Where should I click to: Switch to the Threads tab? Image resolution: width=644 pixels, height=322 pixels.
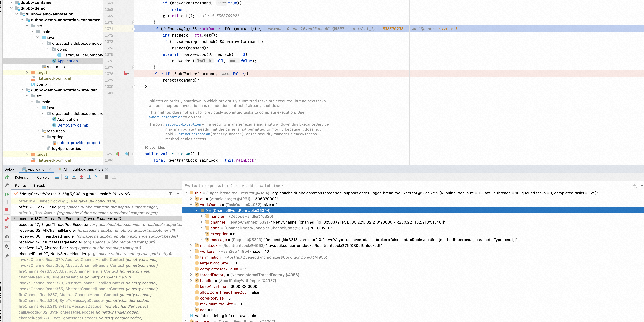tap(39, 185)
